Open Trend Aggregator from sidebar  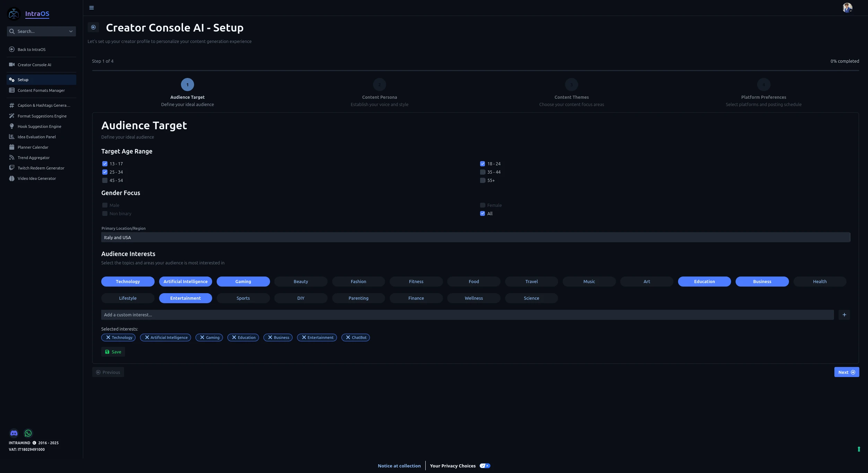[34, 158]
